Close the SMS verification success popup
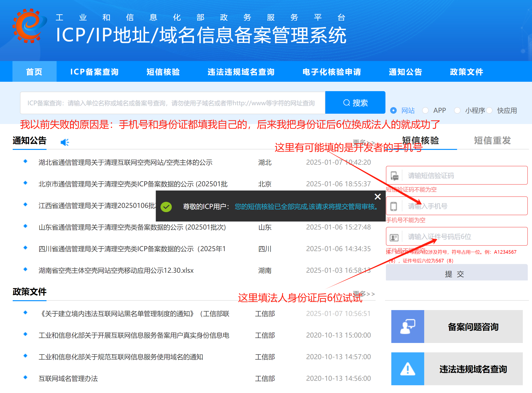532x393 pixels. point(377,196)
